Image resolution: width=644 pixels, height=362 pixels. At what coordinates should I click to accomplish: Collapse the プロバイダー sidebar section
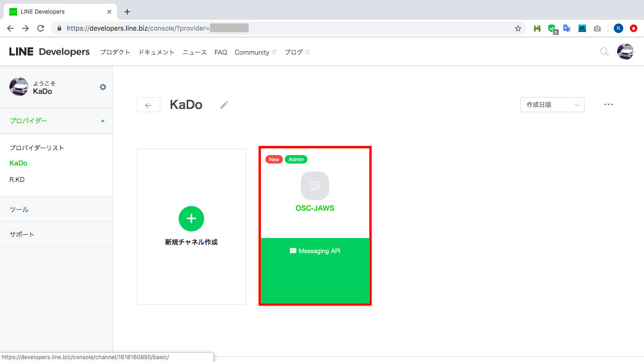pyautogui.click(x=57, y=121)
